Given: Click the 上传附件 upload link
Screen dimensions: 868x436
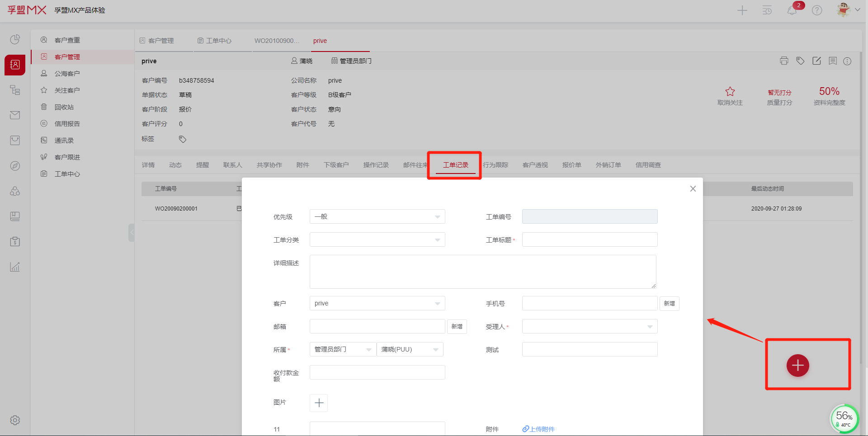Looking at the screenshot, I should pyautogui.click(x=539, y=429).
